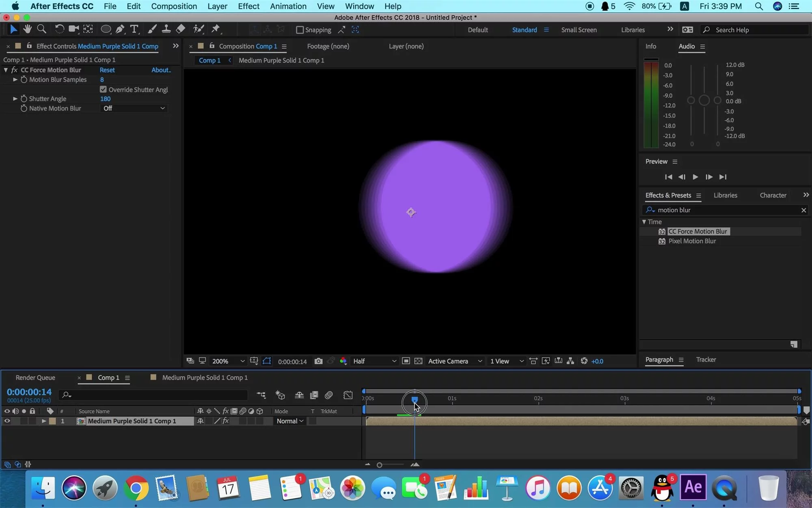Expand Motion Blur Samples property
This screenshot has height=508, width=812.
pyautogui.click(x=15, y=80)
